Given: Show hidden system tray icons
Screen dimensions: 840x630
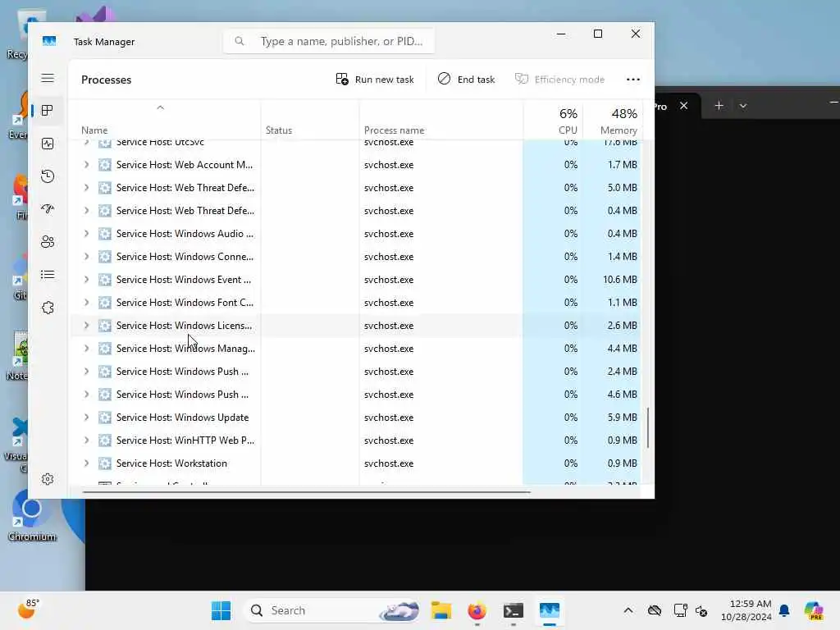Looking at the screenshot, I should pyautogui.click(x=628, y=610).
